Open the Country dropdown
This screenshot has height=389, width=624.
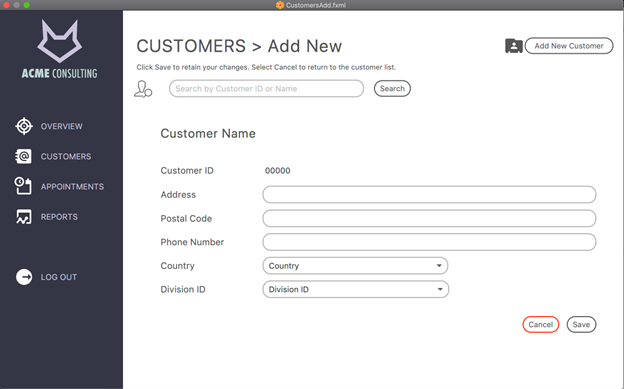click(x=355, y=266)
